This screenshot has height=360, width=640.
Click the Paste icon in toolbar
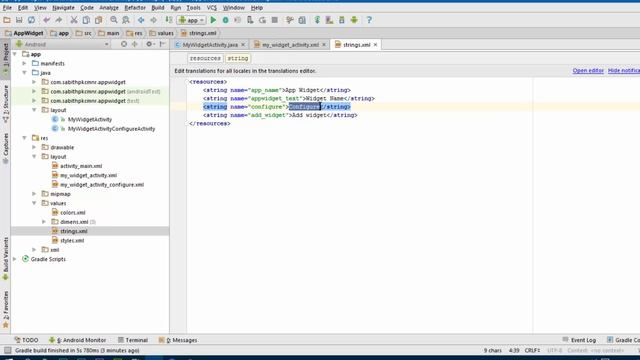coord(98,20)
